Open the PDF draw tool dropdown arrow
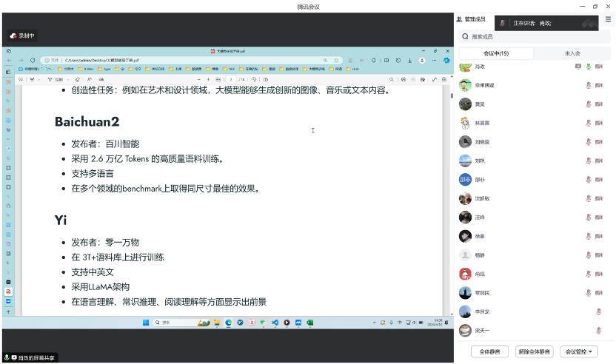616x364 pixels. point(67,79)
